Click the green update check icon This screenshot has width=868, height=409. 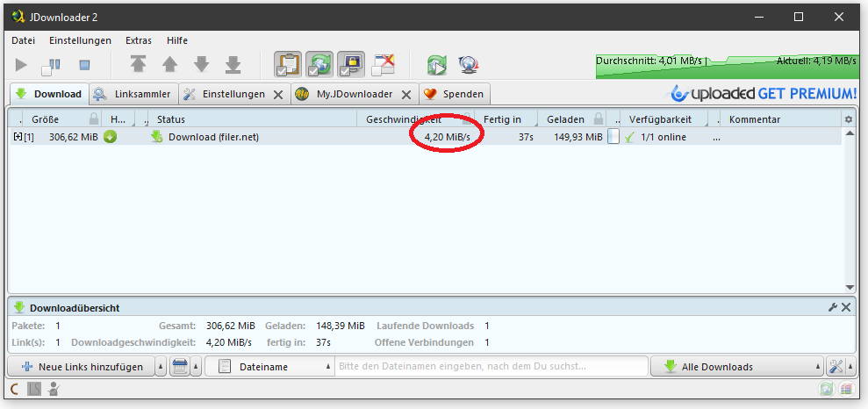[437, 65]
